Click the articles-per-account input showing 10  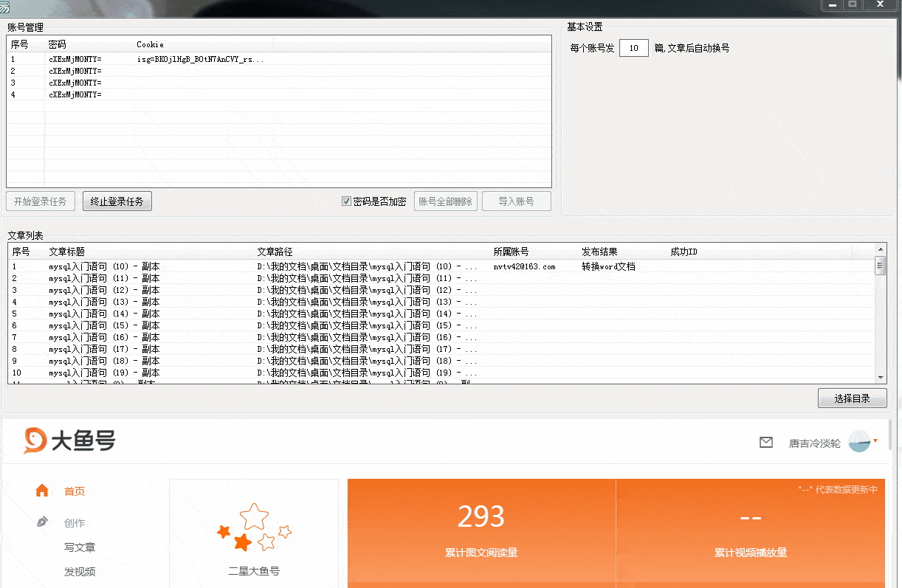[633, 47]
